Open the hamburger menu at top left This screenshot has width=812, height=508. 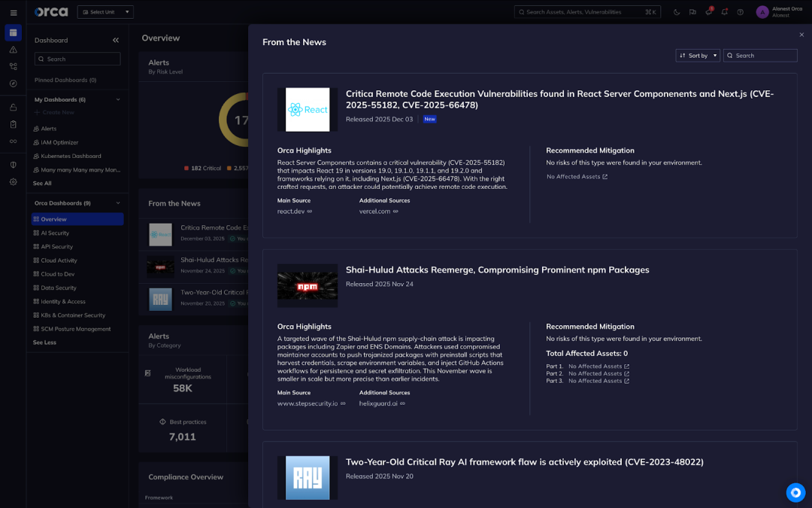coord(13,12)
